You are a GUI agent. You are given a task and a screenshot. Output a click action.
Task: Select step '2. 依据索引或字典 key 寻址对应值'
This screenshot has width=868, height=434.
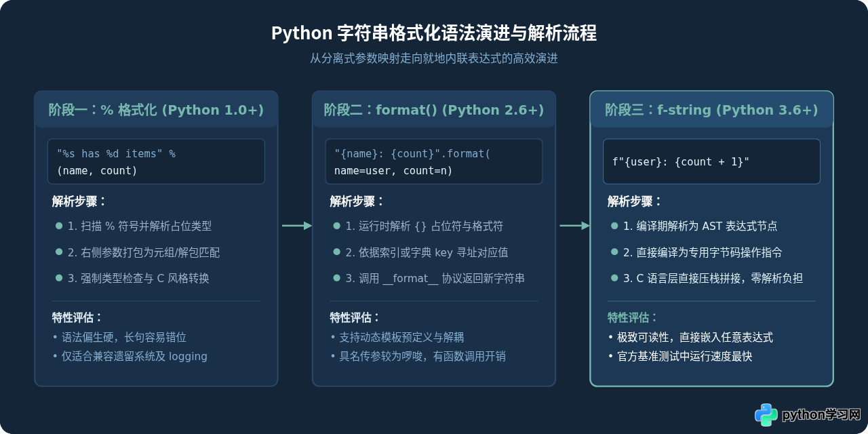tap(427, 252)
